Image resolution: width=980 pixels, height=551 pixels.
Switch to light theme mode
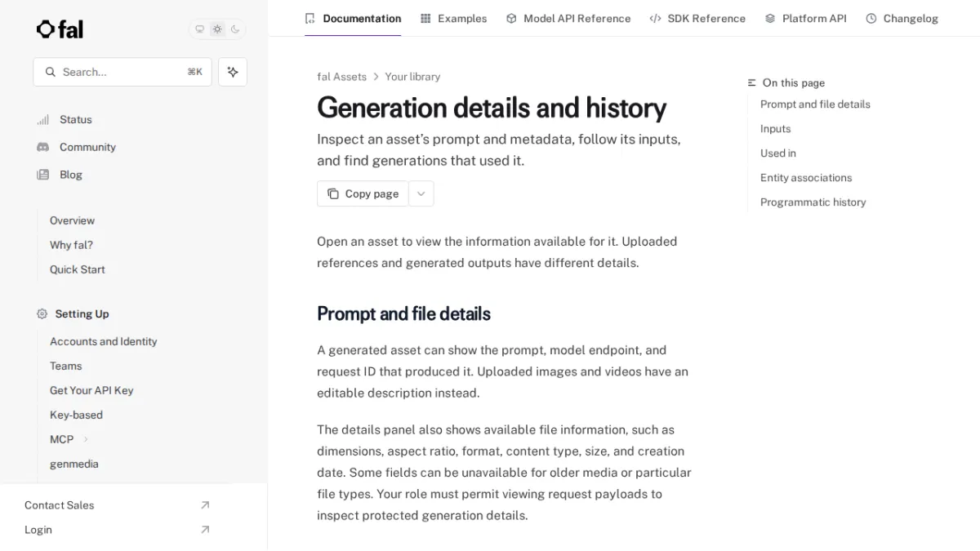coord(217,29)
